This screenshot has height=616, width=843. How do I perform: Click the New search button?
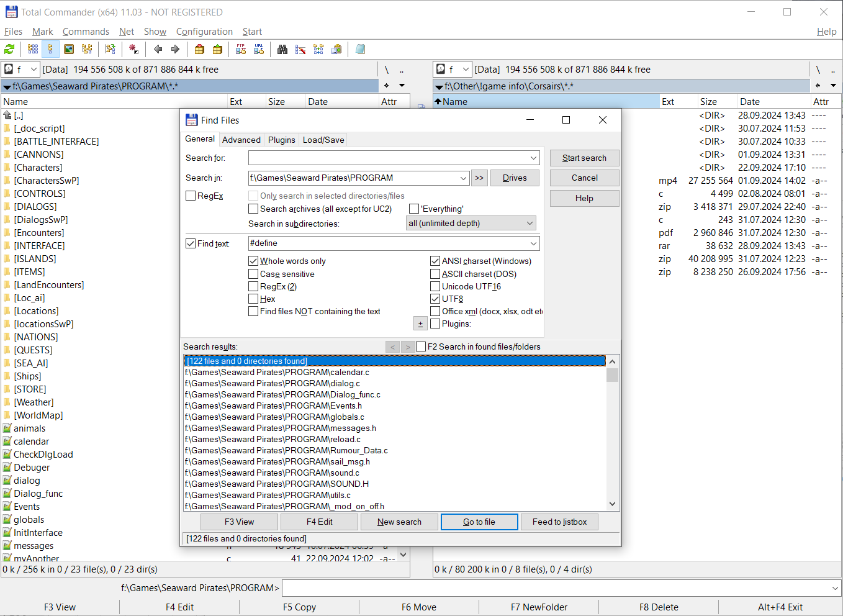click(x=399, y=522)
